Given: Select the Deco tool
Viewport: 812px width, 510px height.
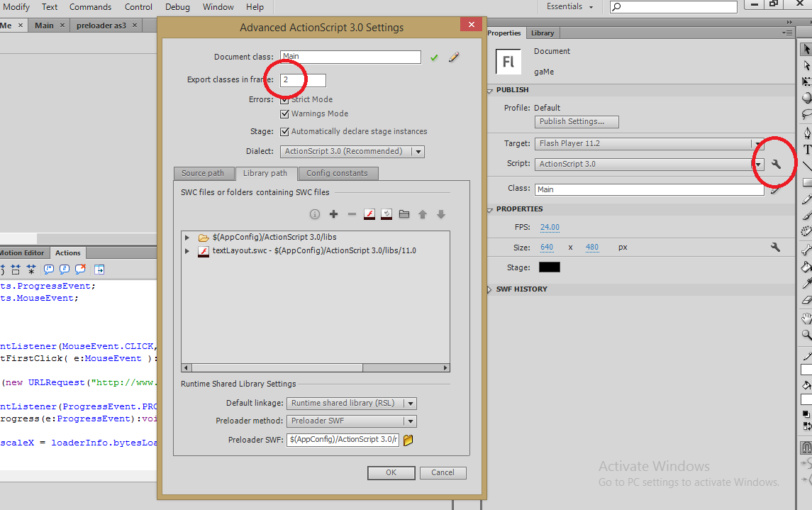Looking at the screenshot, I should point(806,231).
